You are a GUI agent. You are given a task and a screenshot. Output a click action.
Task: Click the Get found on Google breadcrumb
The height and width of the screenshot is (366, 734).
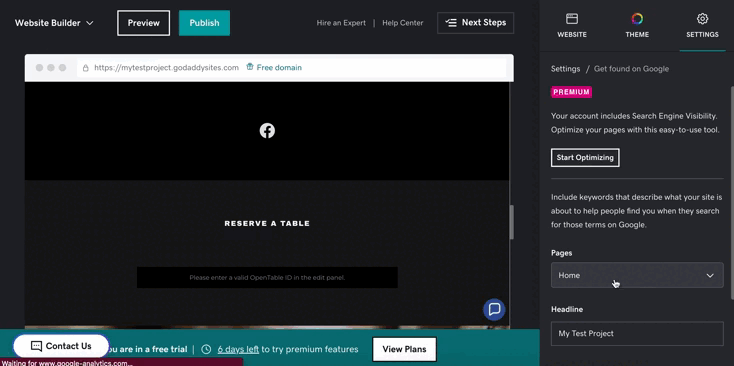tap(631, 69)
